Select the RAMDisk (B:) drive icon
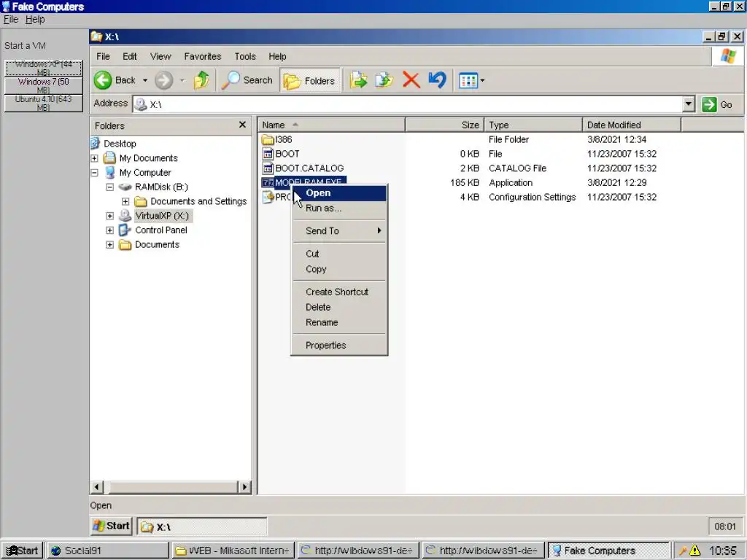The width and height of the screenshot is (747, 560). (125, 187)
